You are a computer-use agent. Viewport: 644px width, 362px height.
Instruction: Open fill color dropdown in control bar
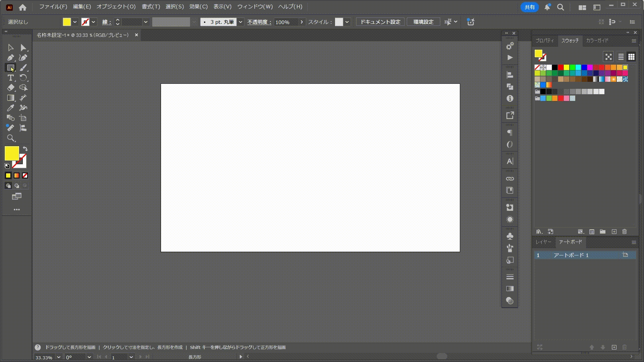click(x=75, y=22)
